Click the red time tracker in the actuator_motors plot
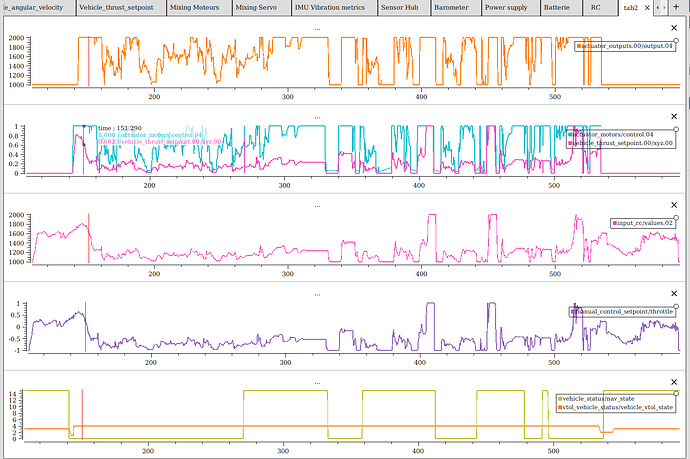 pyautogui.click(x=84, y=150)
